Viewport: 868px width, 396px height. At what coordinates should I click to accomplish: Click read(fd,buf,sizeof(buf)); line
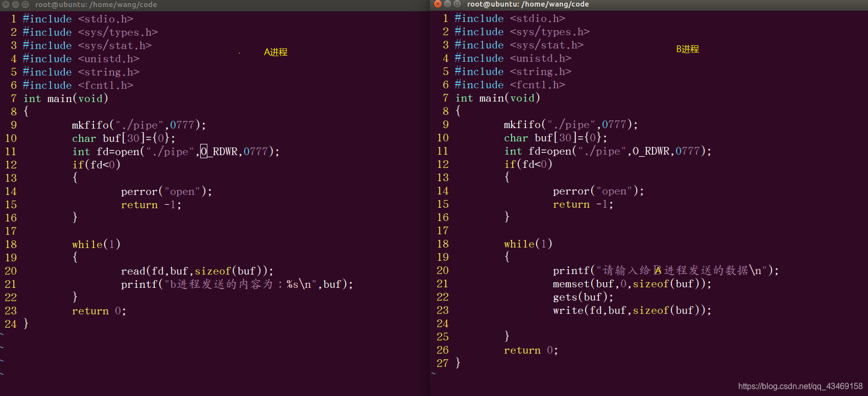[198, 271]
